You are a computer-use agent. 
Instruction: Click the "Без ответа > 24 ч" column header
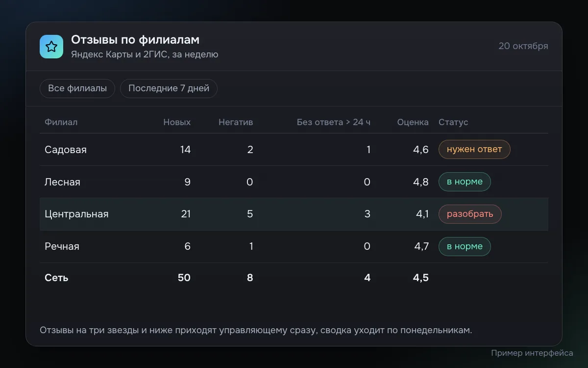pyautogui.click(x=334, y=122)
